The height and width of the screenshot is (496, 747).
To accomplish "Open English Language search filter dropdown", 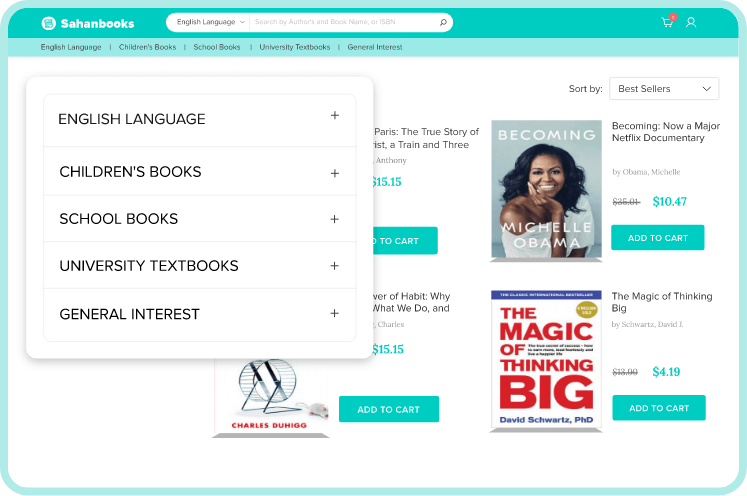I will click(x=210, y=22).
